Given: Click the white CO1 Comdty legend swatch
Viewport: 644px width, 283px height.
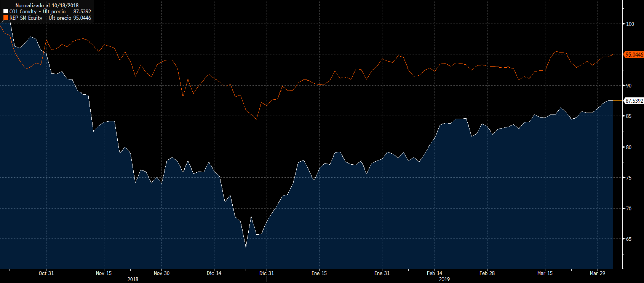Looking at the screenshot, I should click(x=6, y=12).
